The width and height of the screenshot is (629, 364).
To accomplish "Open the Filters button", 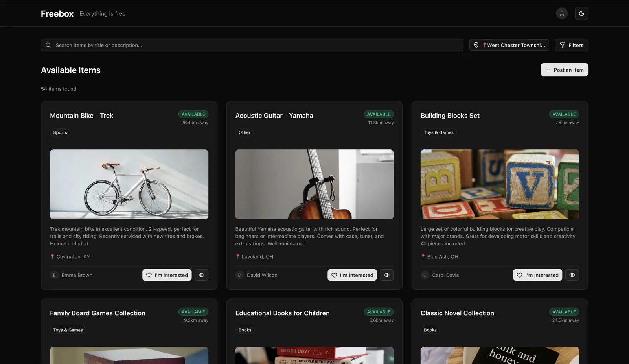I will click(x=571, y=45).
